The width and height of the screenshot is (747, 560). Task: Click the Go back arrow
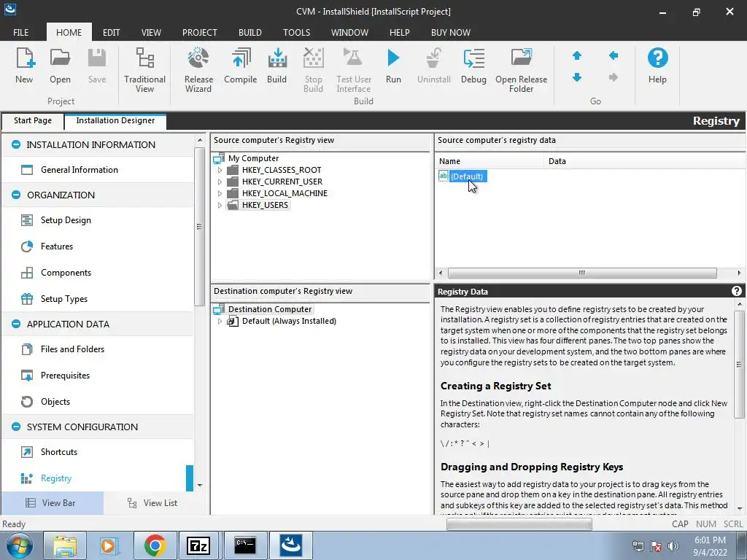pos(613,55)
